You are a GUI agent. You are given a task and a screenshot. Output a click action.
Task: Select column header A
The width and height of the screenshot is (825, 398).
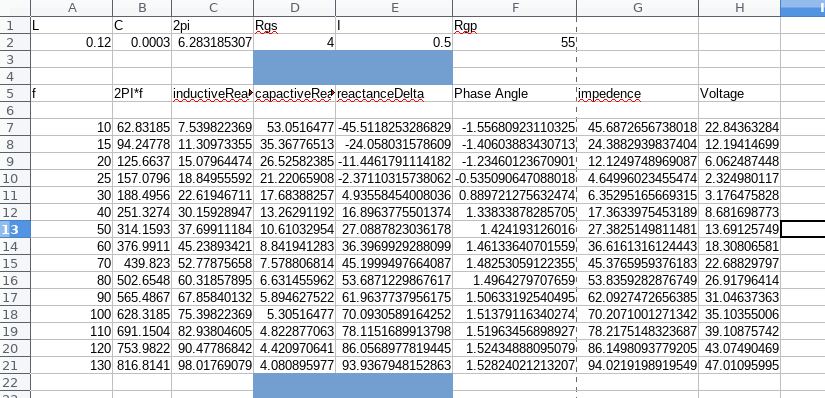(72, 8)
